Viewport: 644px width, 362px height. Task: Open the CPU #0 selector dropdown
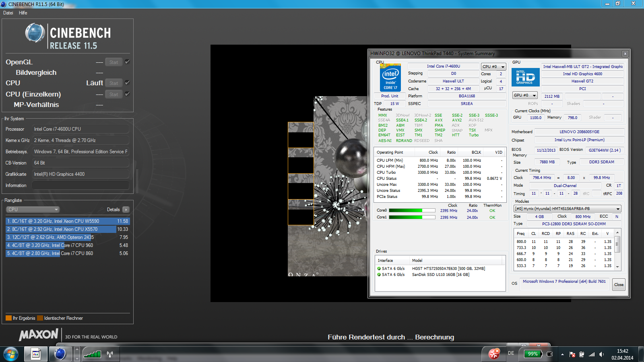pos(493,67)
